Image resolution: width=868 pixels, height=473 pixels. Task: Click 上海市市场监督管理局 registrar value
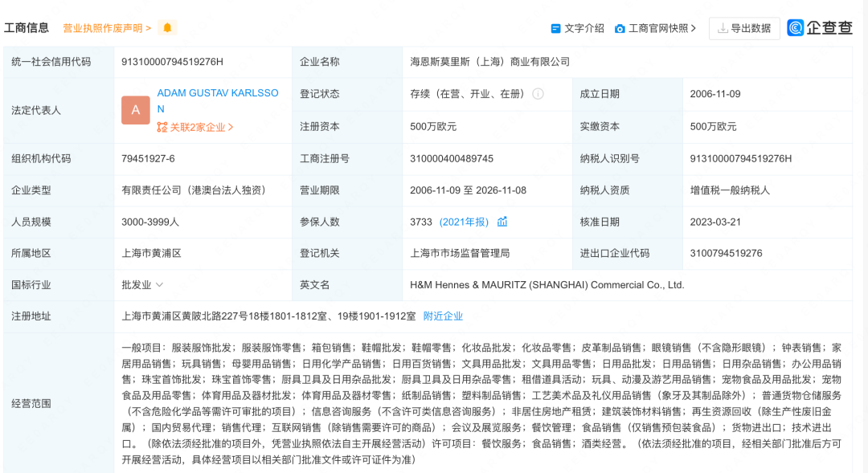[x=460, y=254]
